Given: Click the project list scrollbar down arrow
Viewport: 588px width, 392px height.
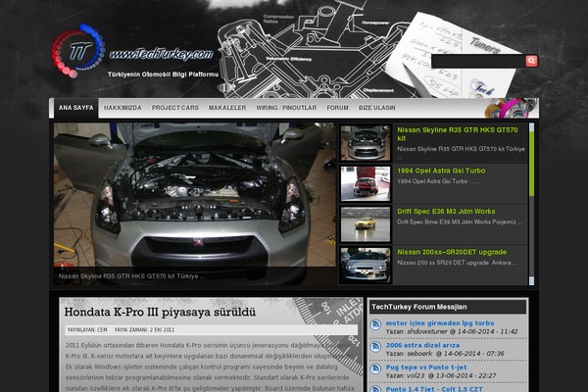Looking at the screenshot, I should pyautogui.click(x=531, y=280).
